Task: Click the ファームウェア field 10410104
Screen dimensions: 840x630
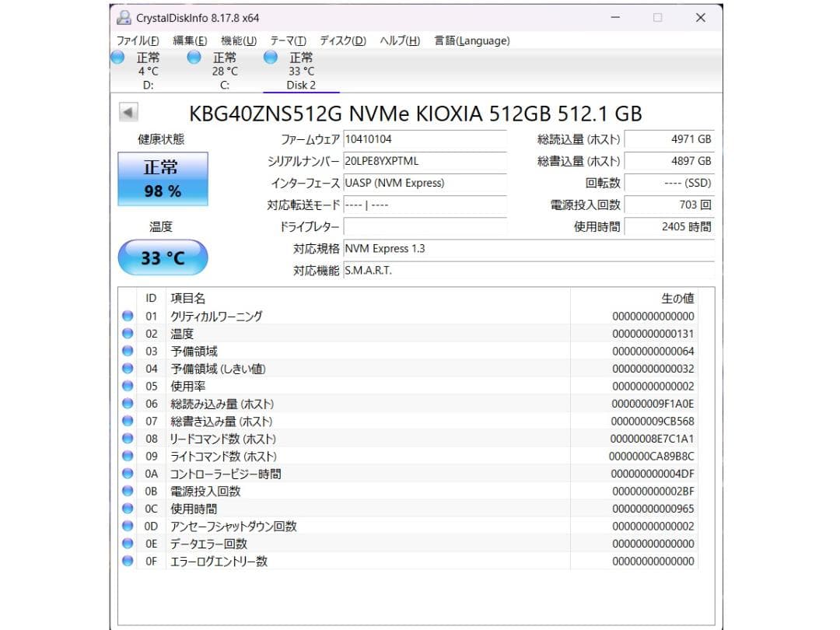Action: [x=425, y=139]
